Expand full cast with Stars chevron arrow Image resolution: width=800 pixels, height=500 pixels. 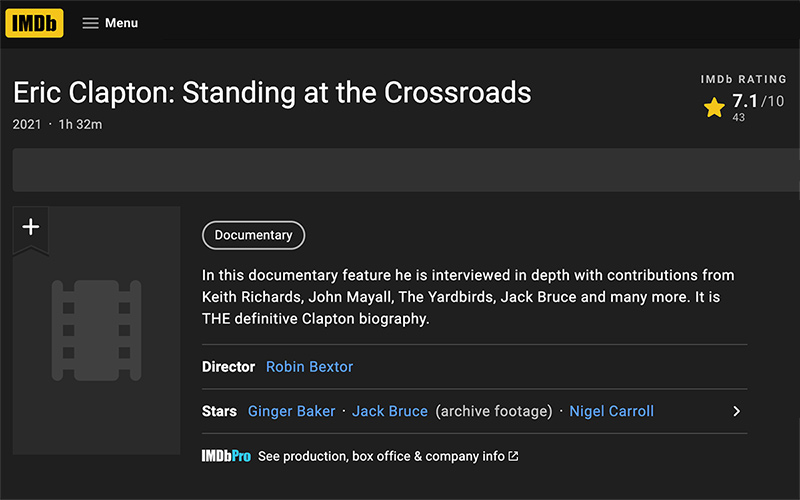click(736, 411)
